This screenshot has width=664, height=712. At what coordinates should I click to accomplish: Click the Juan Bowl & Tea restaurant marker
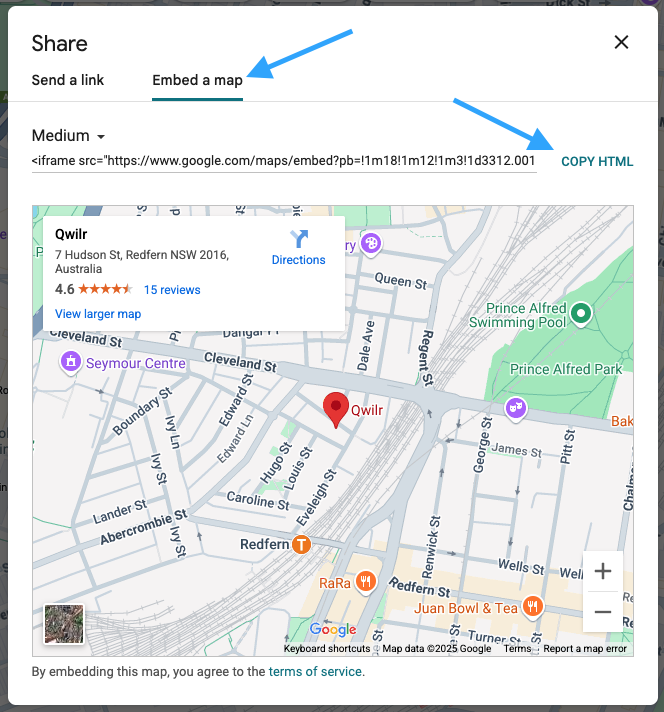(x=533, y=607)
